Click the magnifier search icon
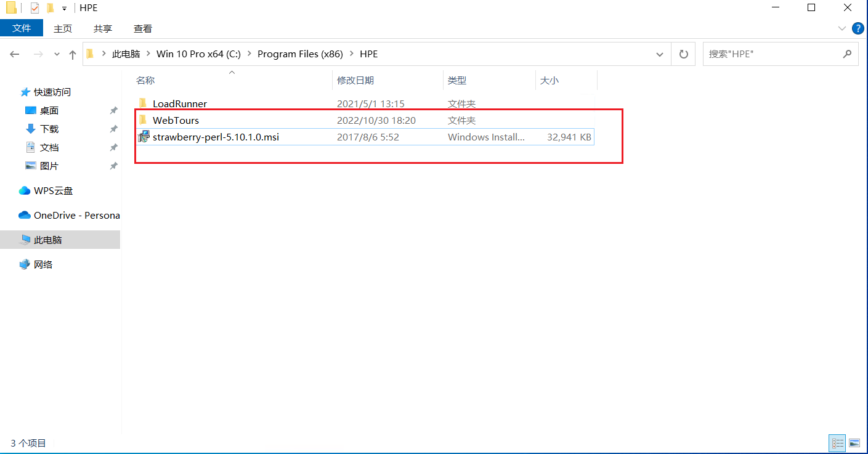This screenshot has height=454, width=868. point(847,54)
